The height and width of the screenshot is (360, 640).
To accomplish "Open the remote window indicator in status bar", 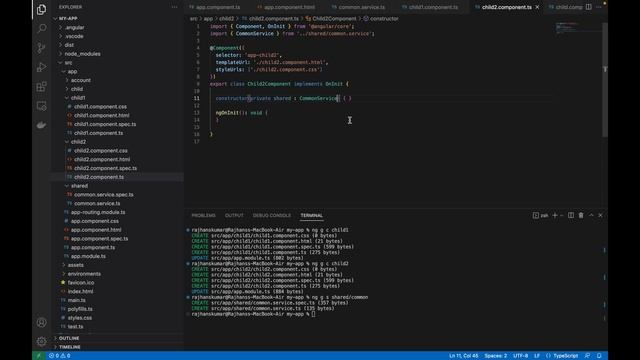I will 39,356.
